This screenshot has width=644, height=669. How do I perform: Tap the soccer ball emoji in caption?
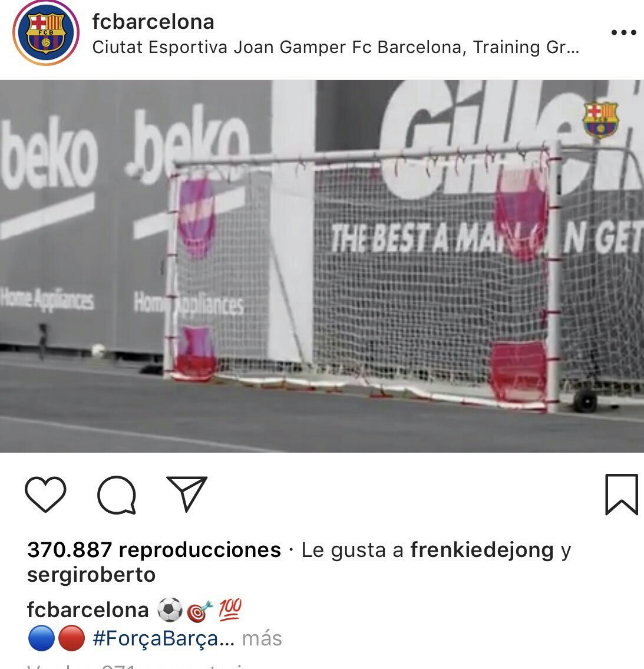point(170,610)
